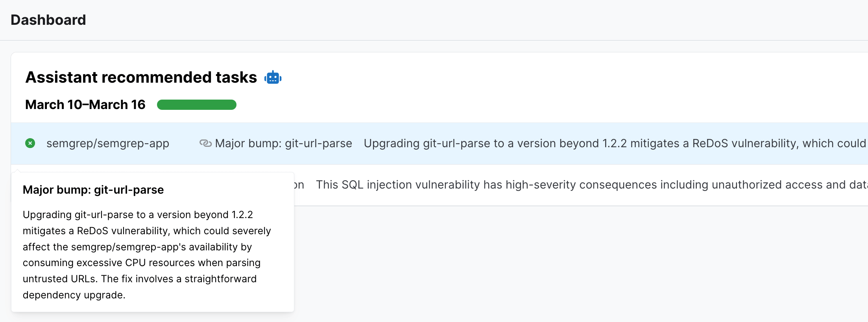Click the small tooltip arrow pointer

coord(17,171)
